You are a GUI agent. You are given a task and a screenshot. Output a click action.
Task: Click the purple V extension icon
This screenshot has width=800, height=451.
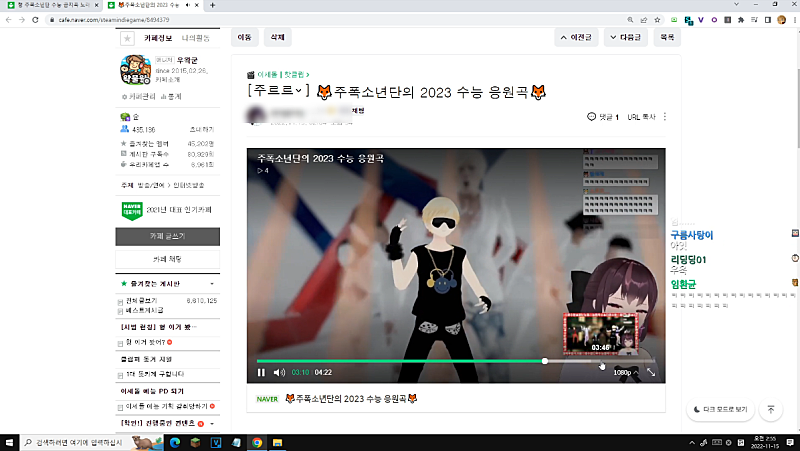701,20
